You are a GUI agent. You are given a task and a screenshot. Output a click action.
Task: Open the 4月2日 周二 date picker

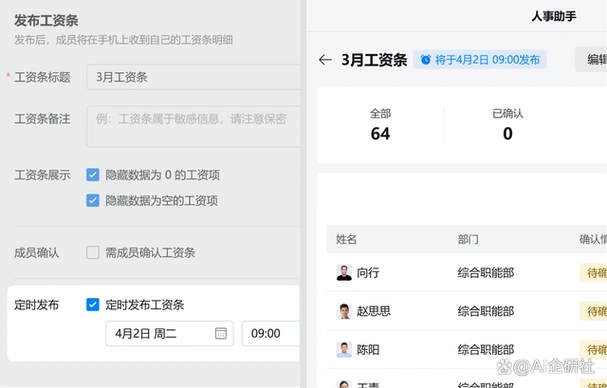[170, 333]
